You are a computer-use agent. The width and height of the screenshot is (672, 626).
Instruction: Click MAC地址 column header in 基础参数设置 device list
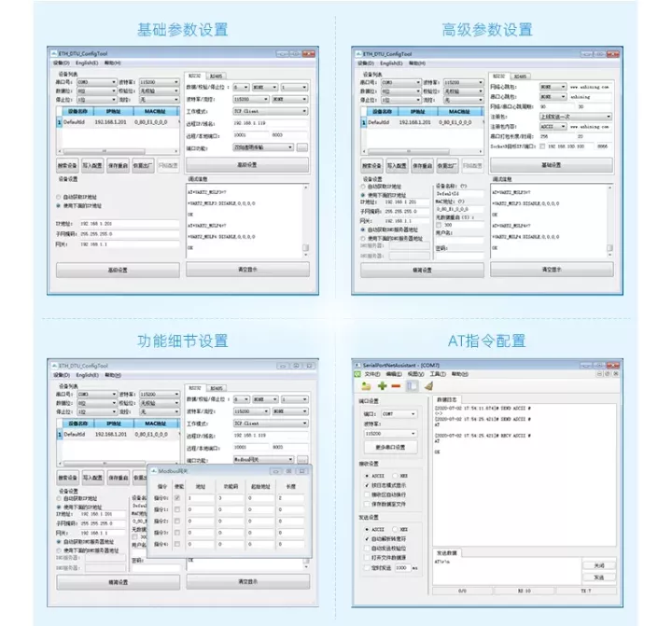click(x=155, y=111)
